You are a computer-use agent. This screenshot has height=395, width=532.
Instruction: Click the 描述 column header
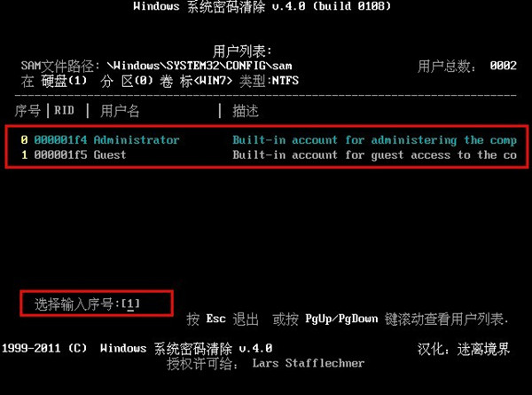[246, 111]
